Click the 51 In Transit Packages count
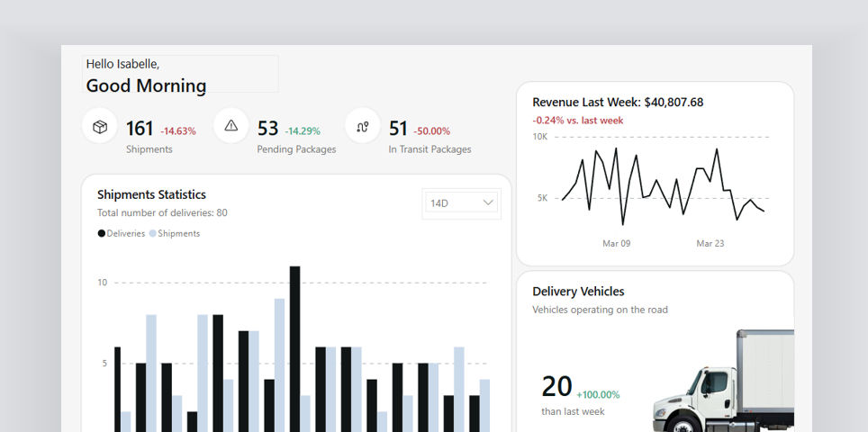868x432 pixels. 398,129
